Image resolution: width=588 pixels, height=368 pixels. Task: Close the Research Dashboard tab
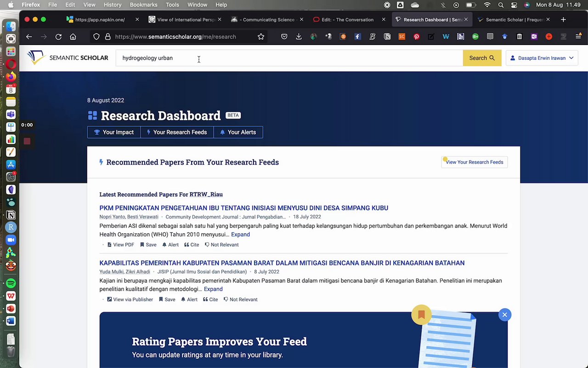(466, 20)
